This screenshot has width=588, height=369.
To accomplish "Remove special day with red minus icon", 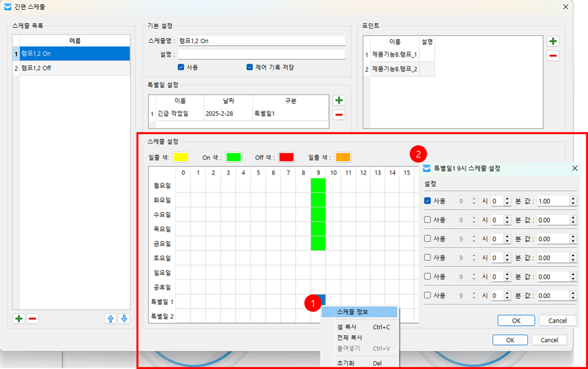I will pyautogui.click(x=338, y=115).
